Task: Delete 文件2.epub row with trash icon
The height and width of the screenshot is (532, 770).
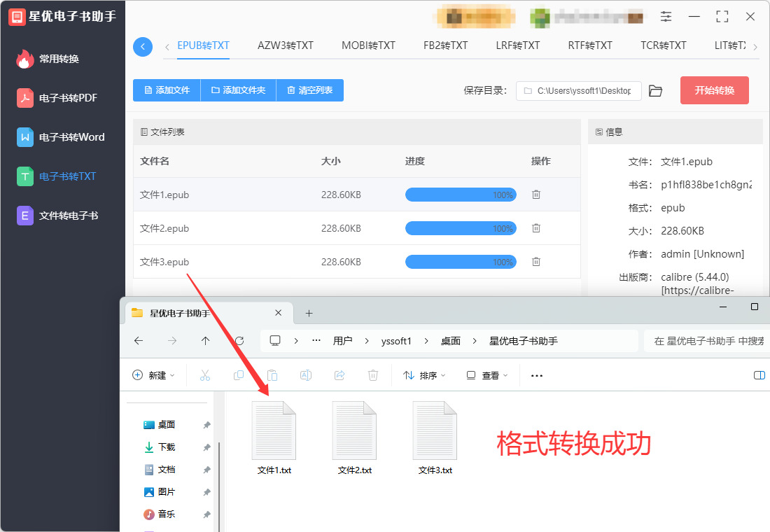Action: 536,228
